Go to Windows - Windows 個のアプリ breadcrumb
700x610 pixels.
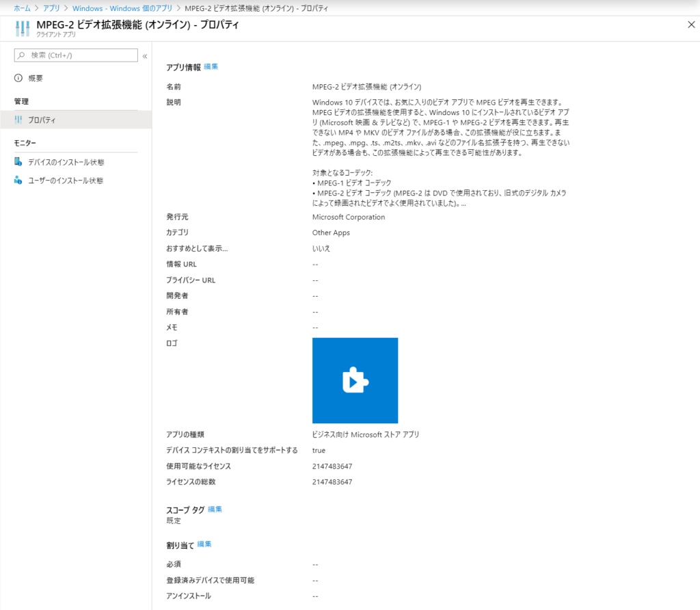pos(122,8)
